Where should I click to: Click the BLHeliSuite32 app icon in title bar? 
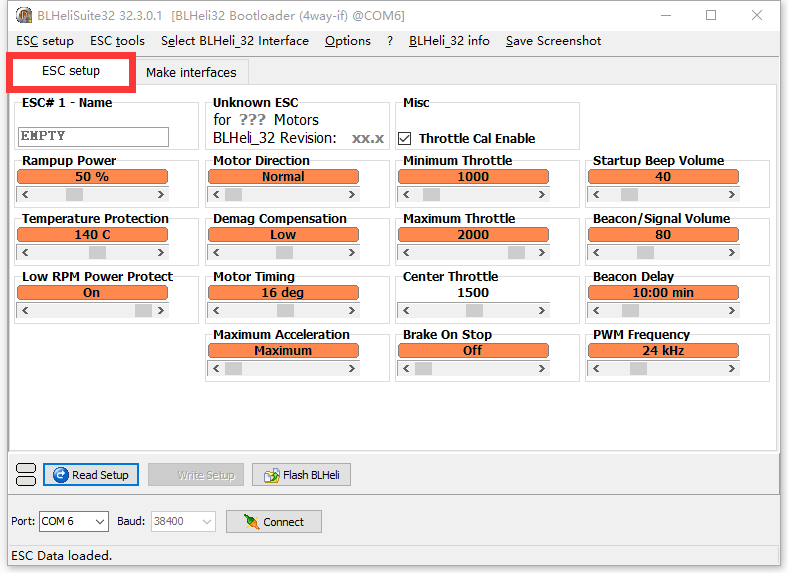(23, 16)
